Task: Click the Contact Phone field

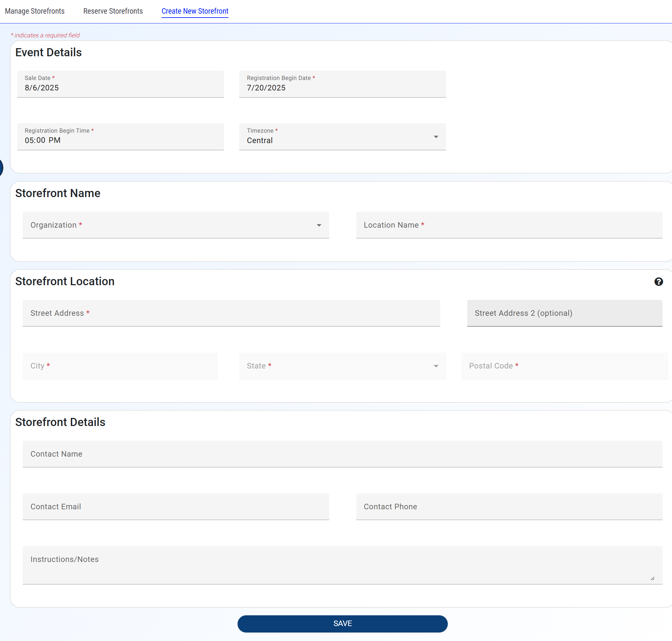Action: (x=509, y=506)
